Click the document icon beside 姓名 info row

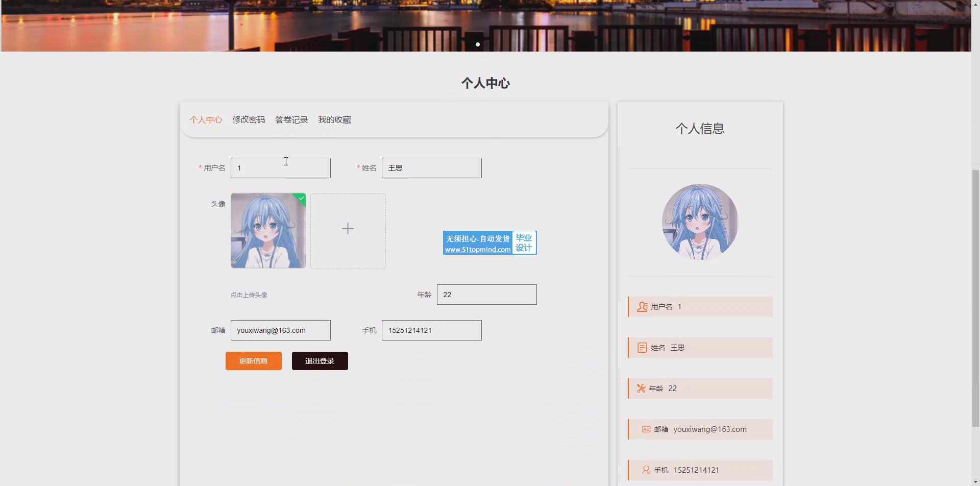click(x=642, y=348)
